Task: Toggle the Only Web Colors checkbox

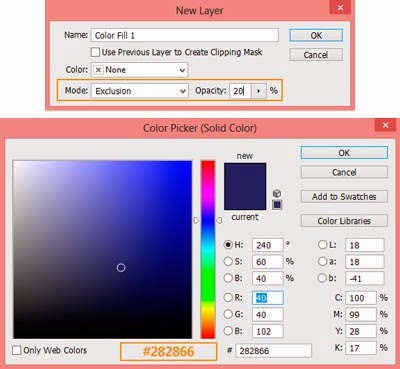Action: tap(17, 350)
